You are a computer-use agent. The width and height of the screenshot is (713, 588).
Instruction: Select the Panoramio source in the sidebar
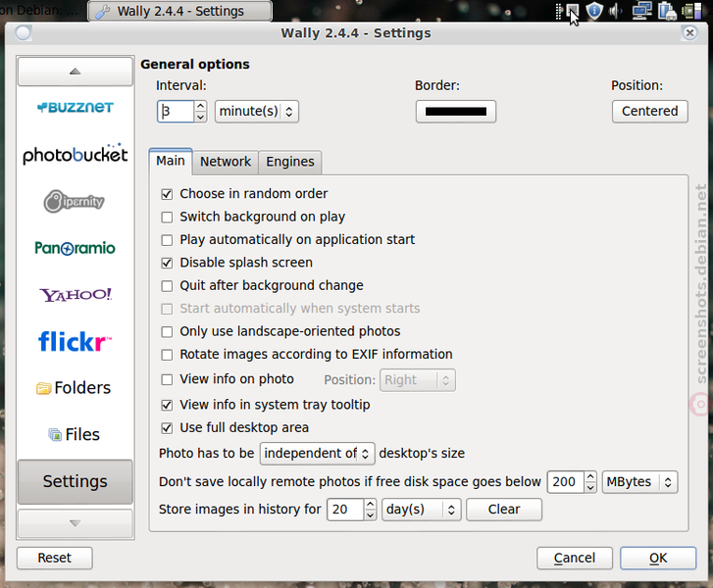pyautogui.click(x=76, y=248)
